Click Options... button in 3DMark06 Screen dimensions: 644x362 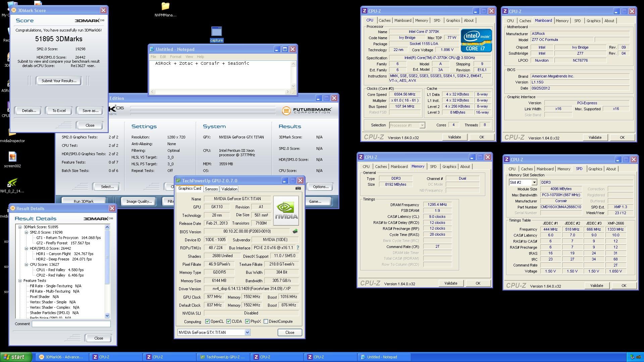click(321, 187)
